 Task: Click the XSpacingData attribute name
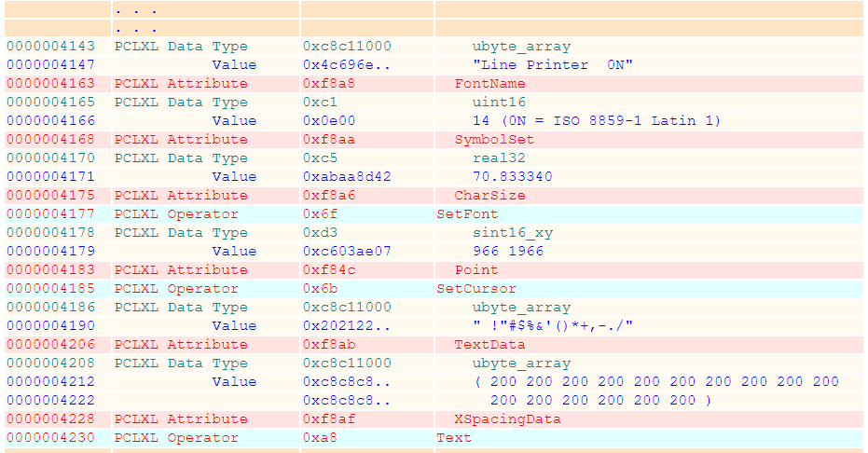pos(507,419)
